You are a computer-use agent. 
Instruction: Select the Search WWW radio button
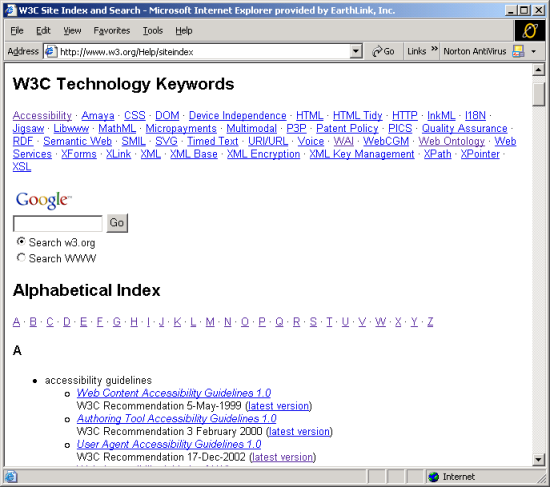coord(21,258)
